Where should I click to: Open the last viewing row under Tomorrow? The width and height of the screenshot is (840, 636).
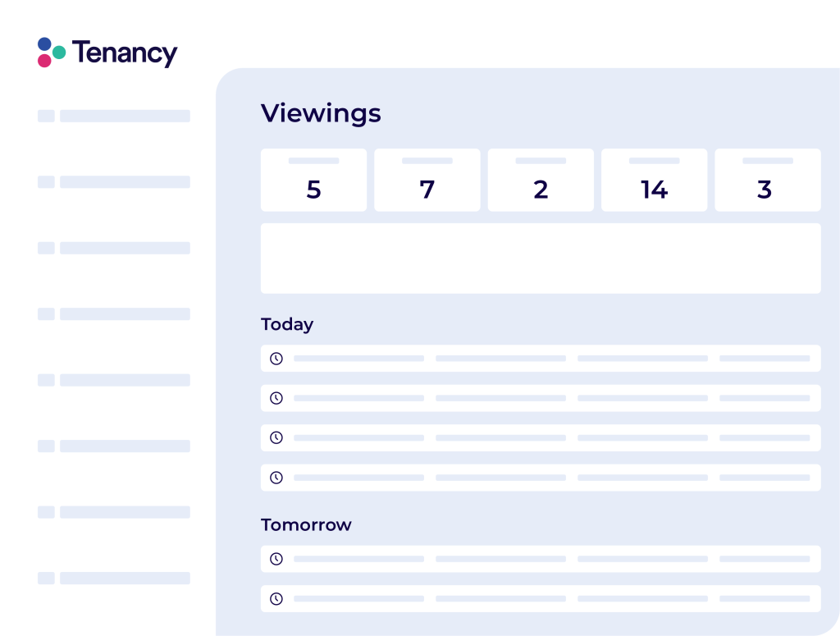pyautogui.click(x=541, y=598)
